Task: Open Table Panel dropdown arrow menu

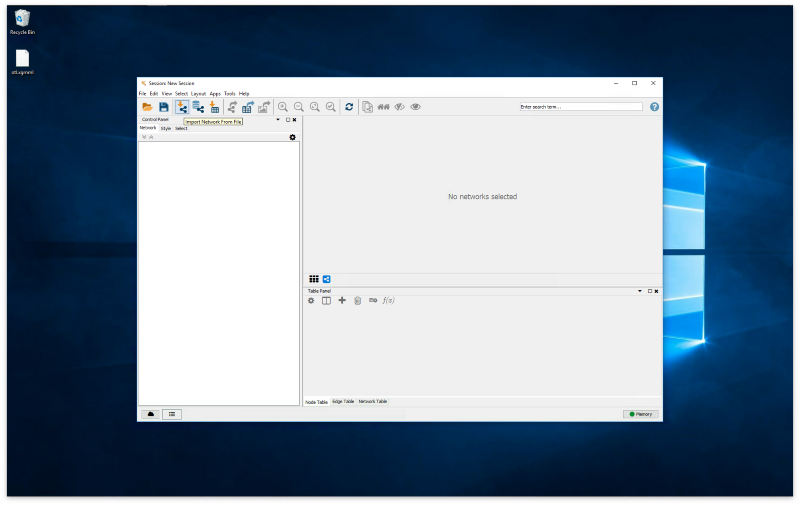Action: pos(640,291)
